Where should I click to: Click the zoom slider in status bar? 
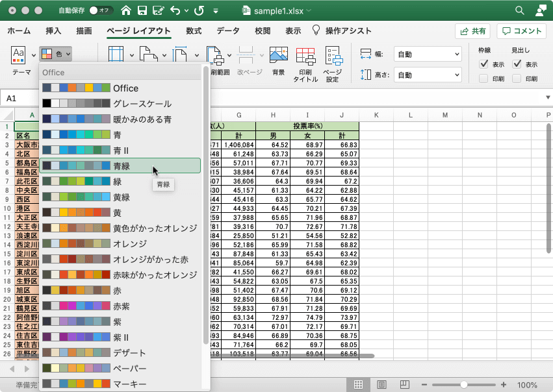coord(463,384)
